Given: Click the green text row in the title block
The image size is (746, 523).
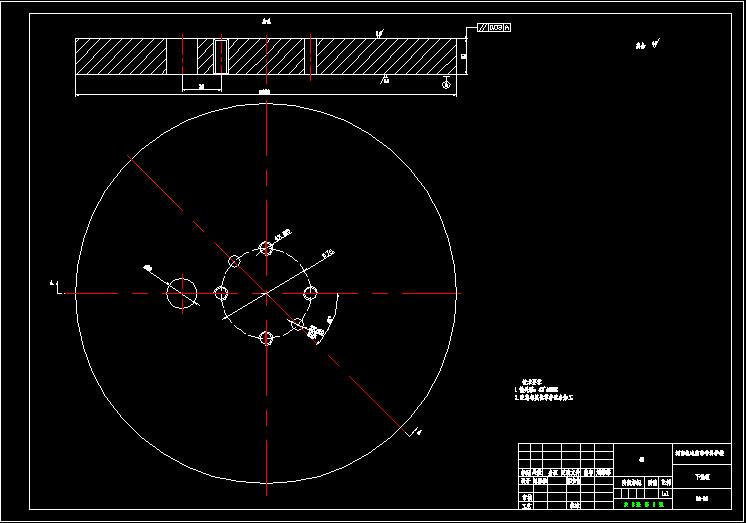Looking at the screenshot, I should [643, 504].
